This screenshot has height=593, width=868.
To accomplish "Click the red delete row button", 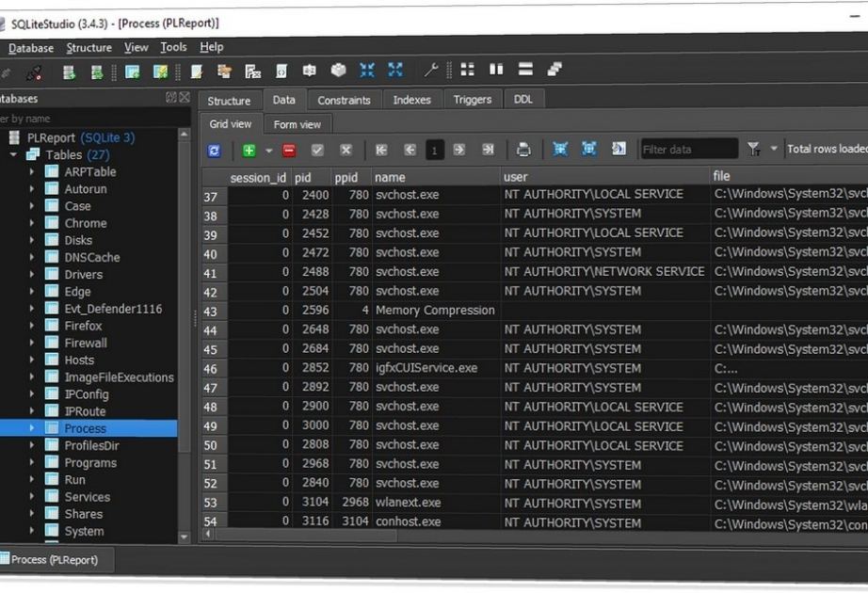I will click(x=289, y=150).
